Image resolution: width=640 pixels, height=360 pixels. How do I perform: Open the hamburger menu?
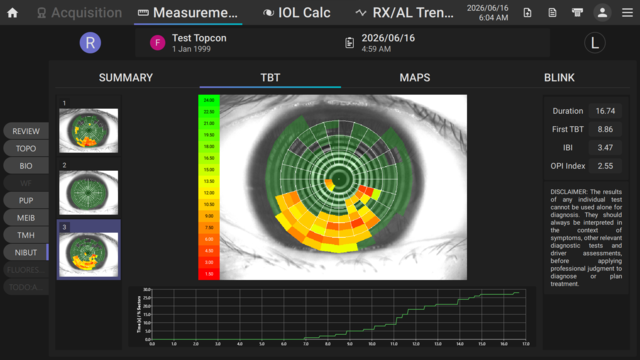click(x=627, y=13)
